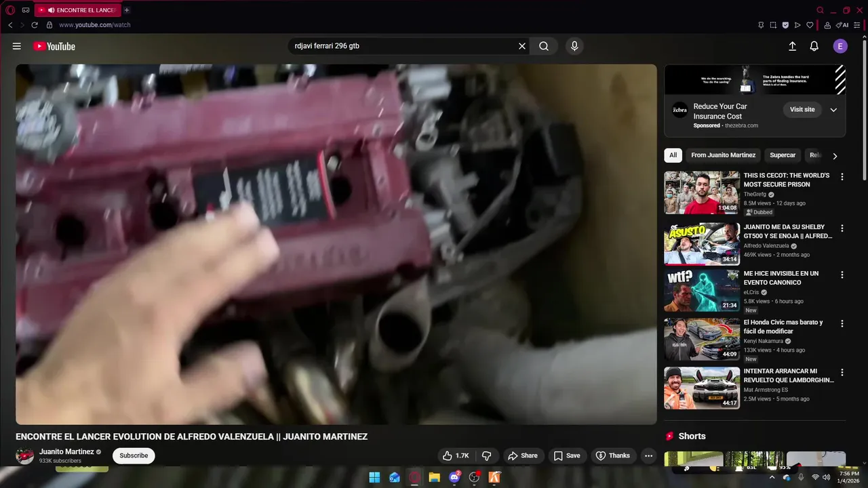Toggle the ad blocker shield
This screenshot has height=488, width=868.
(785, 25)
